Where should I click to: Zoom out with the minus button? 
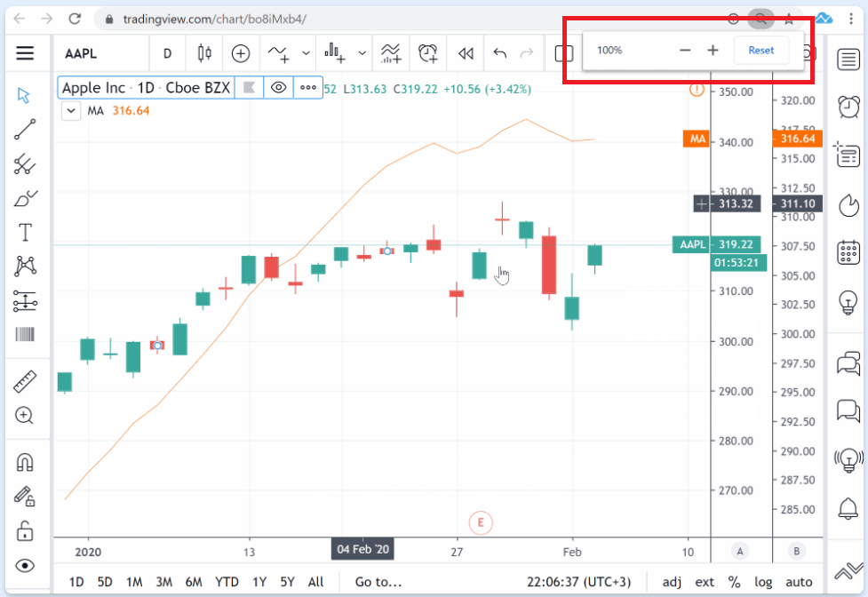[x=685, y=51]
